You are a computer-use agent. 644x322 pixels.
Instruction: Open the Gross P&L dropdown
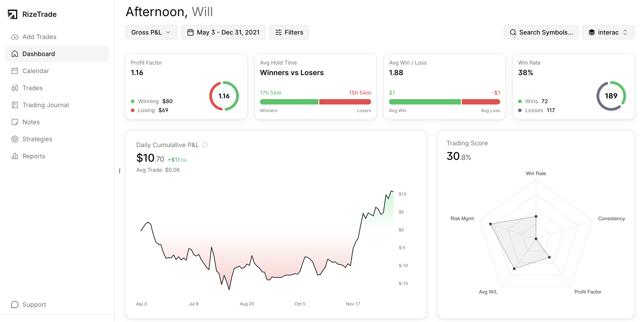point(151,32)
